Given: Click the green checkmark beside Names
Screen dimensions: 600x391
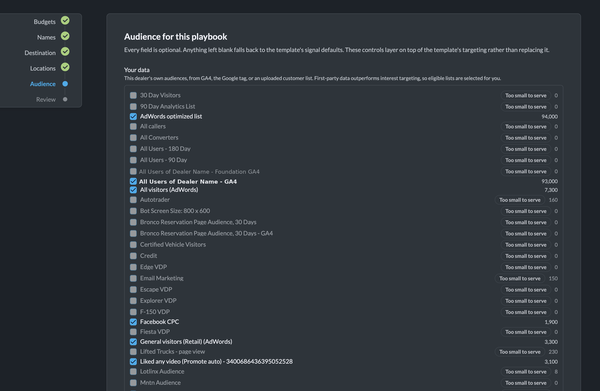Looking at the screenshot, I should pos(65,36).
